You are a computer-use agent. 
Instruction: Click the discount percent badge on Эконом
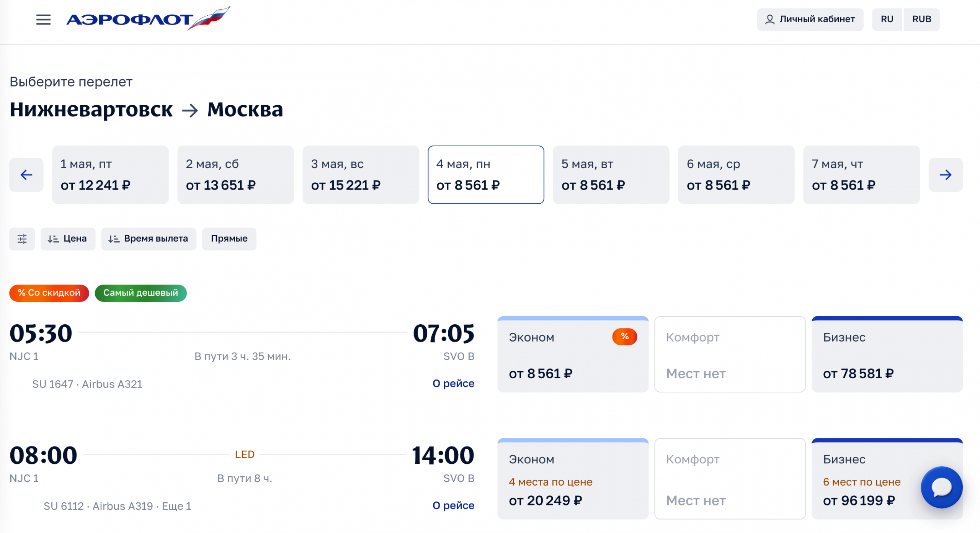(624, 337)
